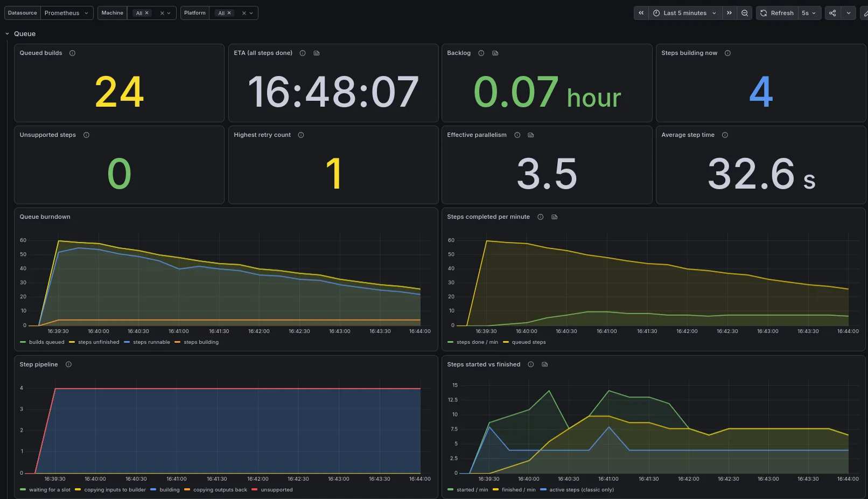Open data link icon on Steps completed per minute
868x499 pixels.
(x=555, y=217)
